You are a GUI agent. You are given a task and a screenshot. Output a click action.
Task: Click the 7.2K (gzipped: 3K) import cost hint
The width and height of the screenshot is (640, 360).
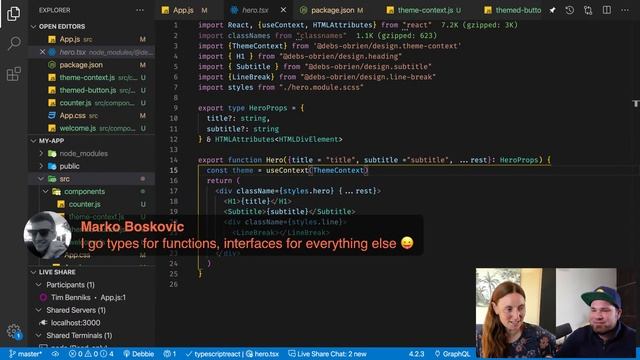click(480, 25)
